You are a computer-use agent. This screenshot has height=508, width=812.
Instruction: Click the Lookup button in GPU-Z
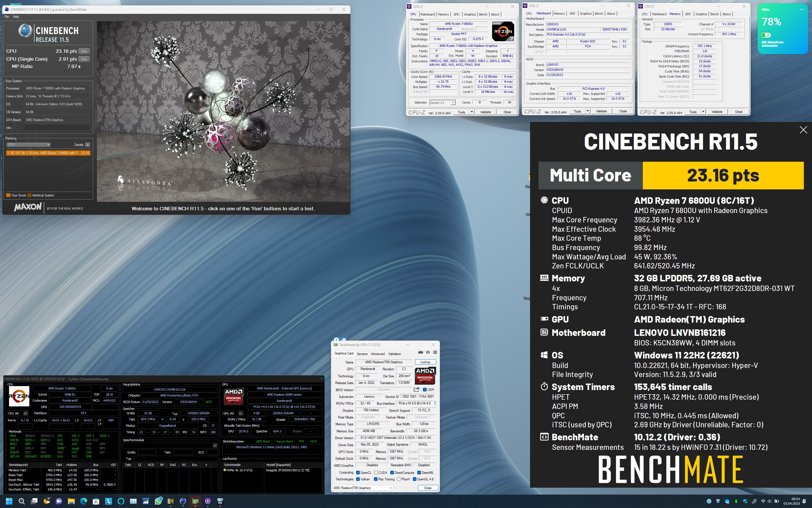[x=425, y=362]
